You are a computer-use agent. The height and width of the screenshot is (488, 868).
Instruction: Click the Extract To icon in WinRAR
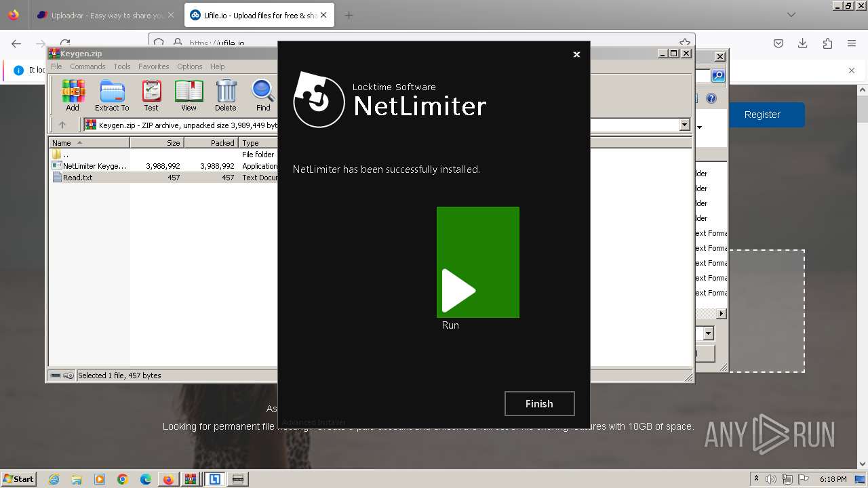coord(112,96)
